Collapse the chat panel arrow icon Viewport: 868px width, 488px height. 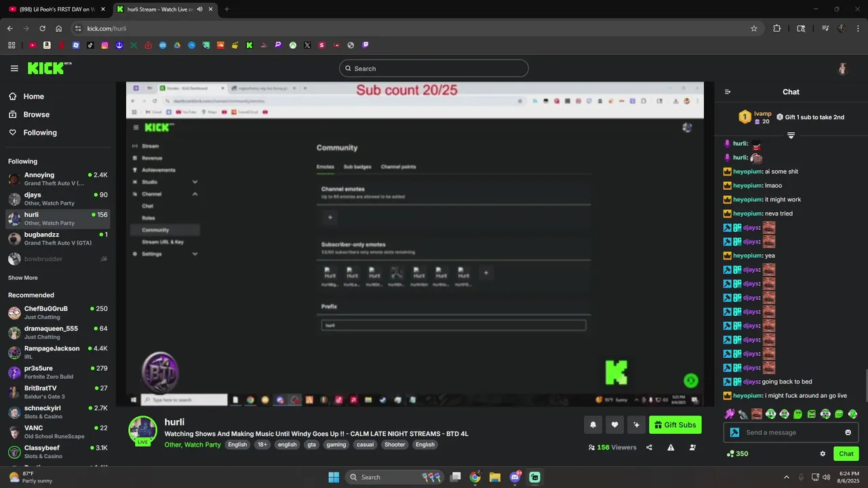(x=728, y=92)
